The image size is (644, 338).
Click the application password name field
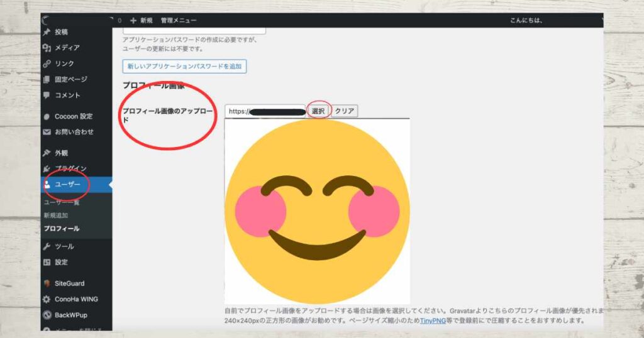tap(194, 31)
